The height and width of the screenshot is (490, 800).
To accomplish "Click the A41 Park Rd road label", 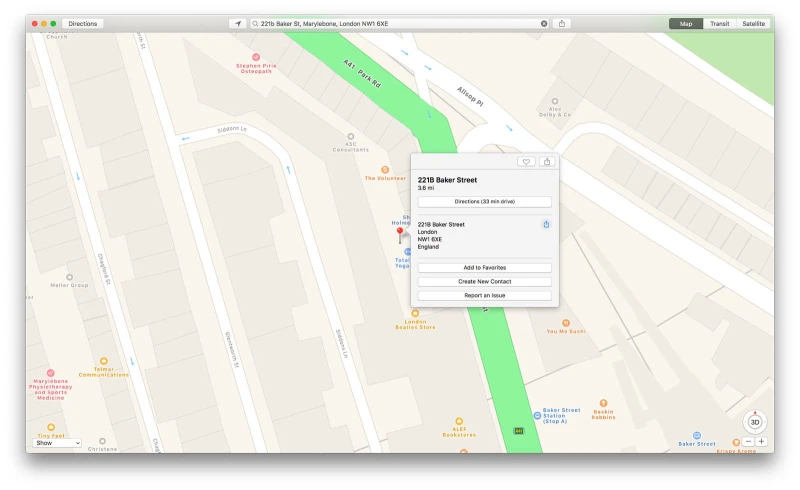I will [x=362, y=74].
